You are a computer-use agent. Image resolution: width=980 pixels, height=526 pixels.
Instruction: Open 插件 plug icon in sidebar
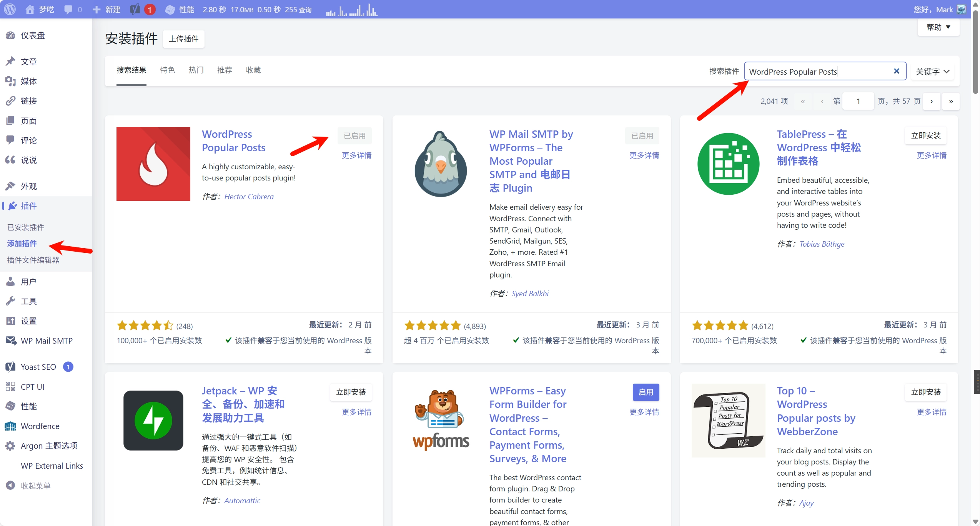click(13, 206)
